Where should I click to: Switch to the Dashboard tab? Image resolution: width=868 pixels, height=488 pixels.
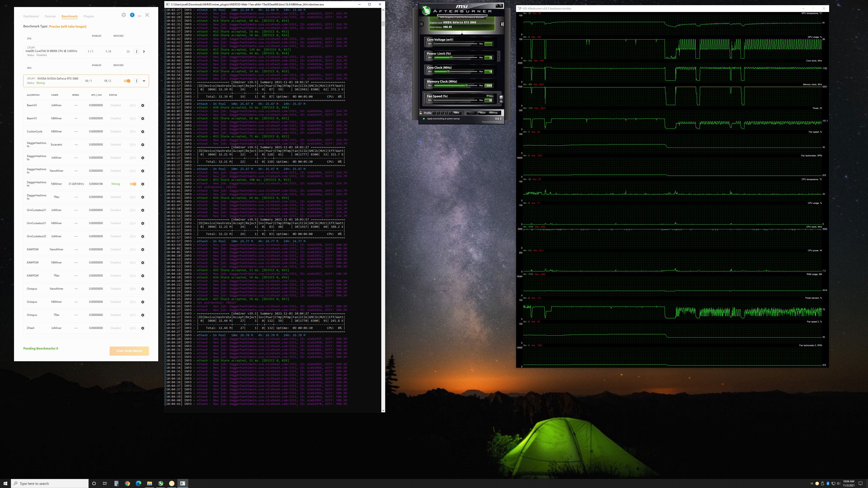31,16
